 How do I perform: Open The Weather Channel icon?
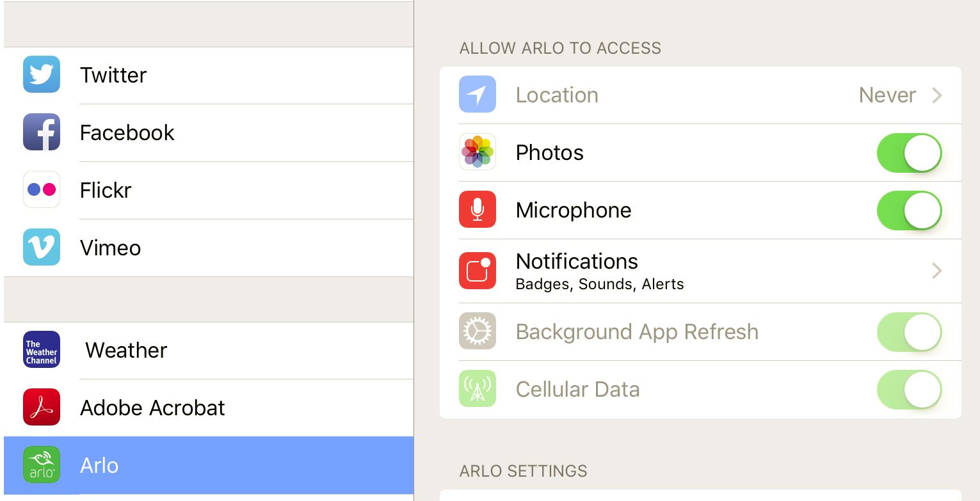click(42, 350)
